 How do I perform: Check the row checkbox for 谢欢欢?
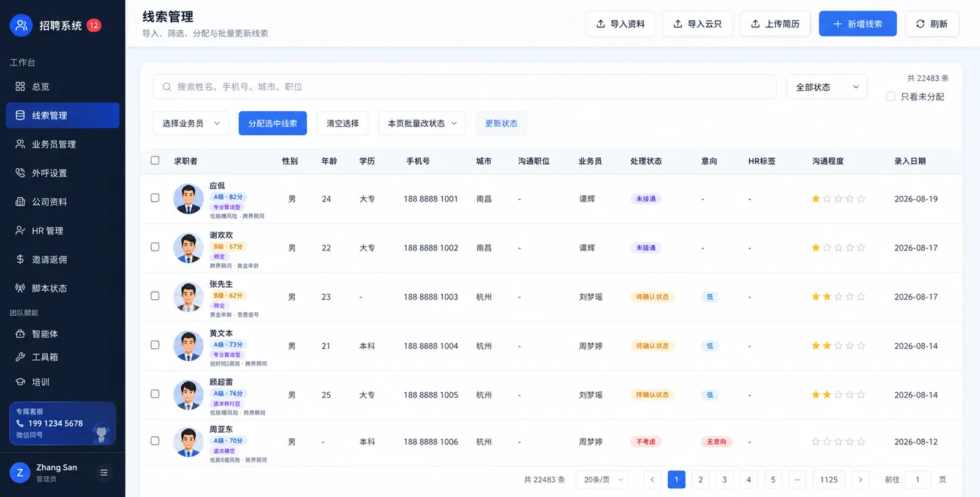(x=155, y=247)
